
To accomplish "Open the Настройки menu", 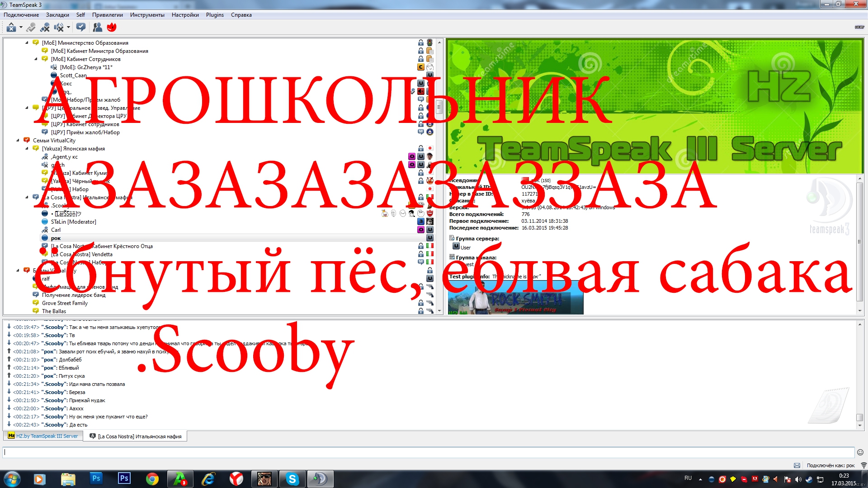I will tap(185, 15).
